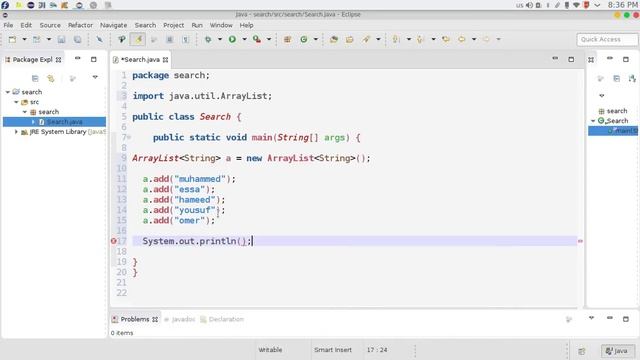Toggle Block Selection mode button

[x=169, y=39]
